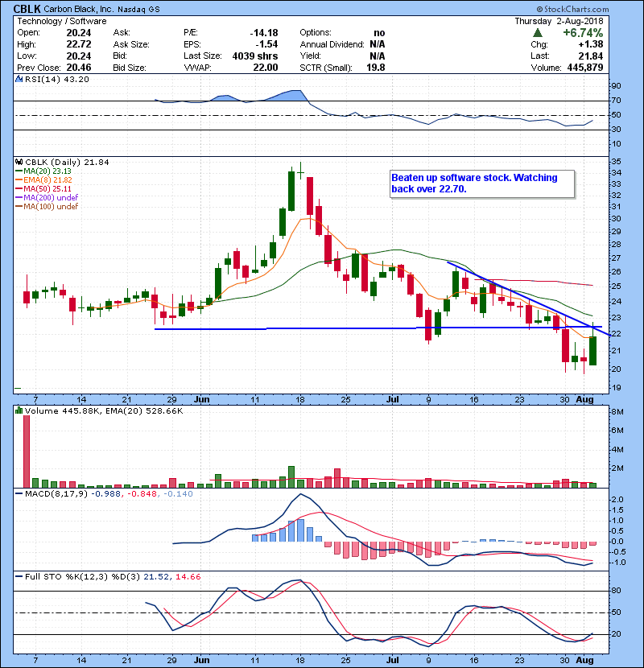Click the Nasdaq GS exchange label
This screenshot has width=644, height=668.
(138, 10)
